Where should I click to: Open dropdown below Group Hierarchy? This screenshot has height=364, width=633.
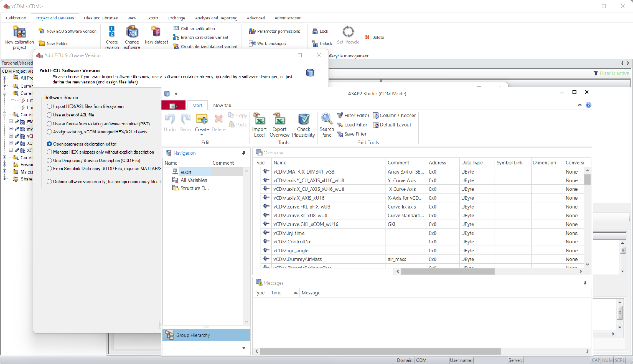pyautogui.click(x=244, y=348)
